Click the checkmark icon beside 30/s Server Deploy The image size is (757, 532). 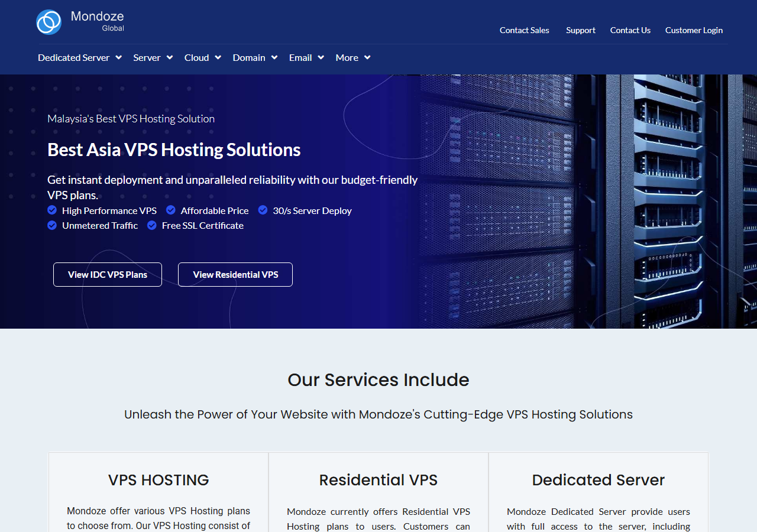[x=263, y=210]
